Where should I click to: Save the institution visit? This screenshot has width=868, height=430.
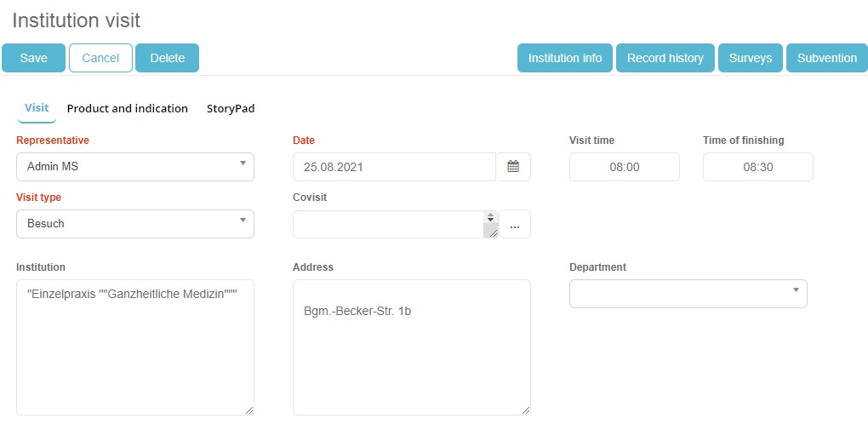[34, 58]
